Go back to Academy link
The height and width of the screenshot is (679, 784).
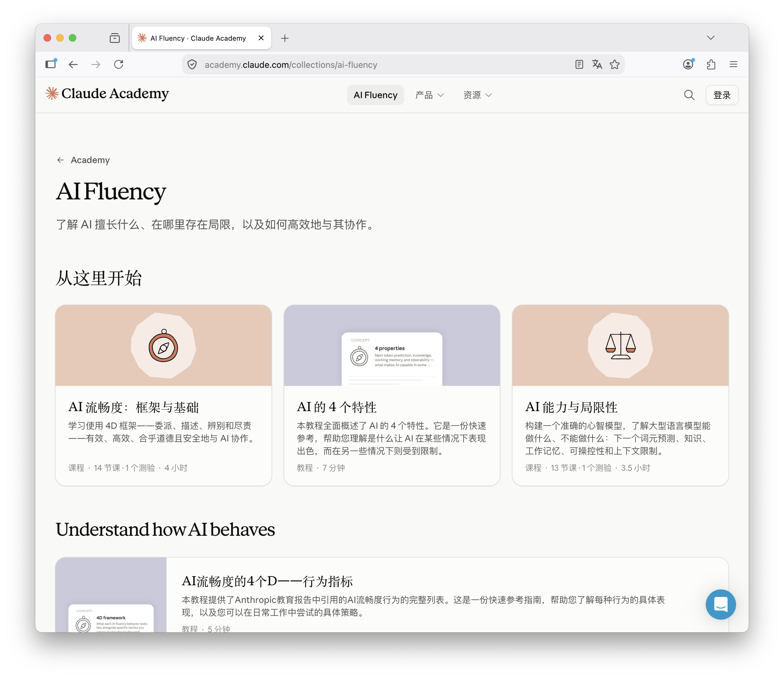click(x=83, y=160)
